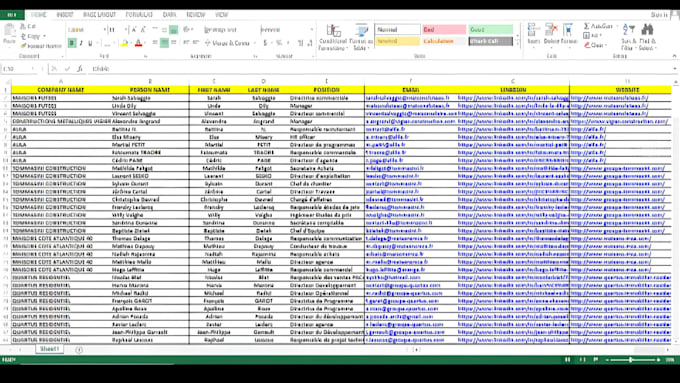The height and width of the screenshot is (383, 680).
Task: Switch to Page Break Preview in status bar
Action: [x=596, y=360]
